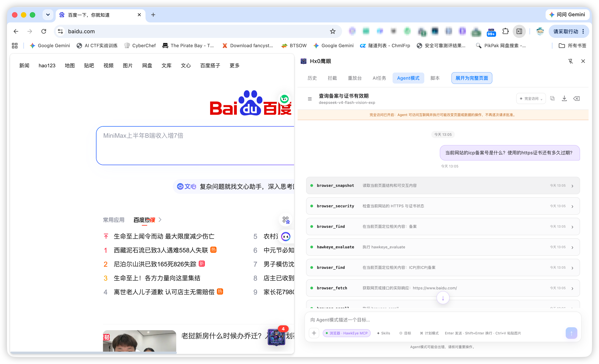Open the Chrome extensions puzzle icon
Image resolution: width=599 pixels, height=364 pixels.
coord(505,31)
